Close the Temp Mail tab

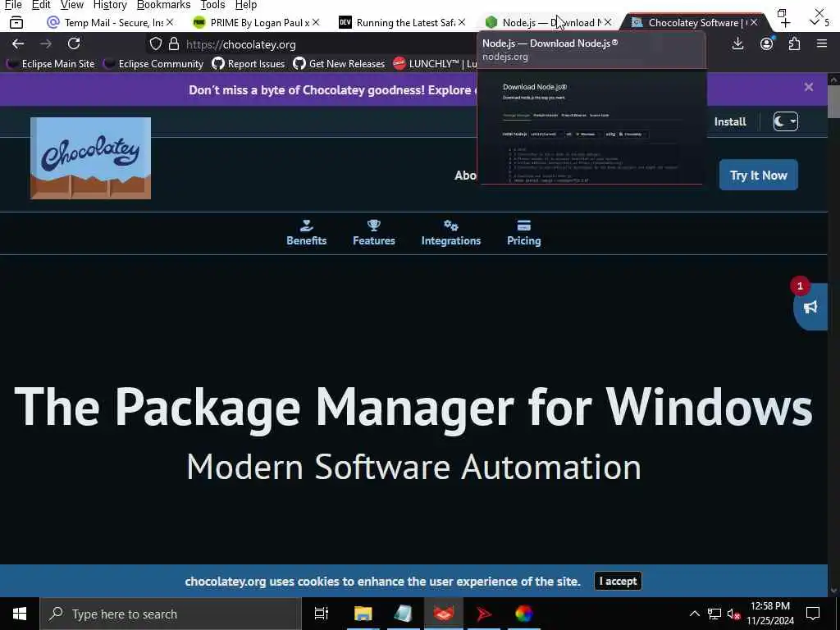tap(170, 22)
